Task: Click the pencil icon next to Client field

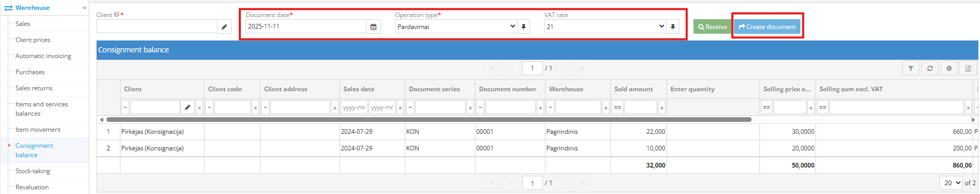Action: (x=224, y=26)
